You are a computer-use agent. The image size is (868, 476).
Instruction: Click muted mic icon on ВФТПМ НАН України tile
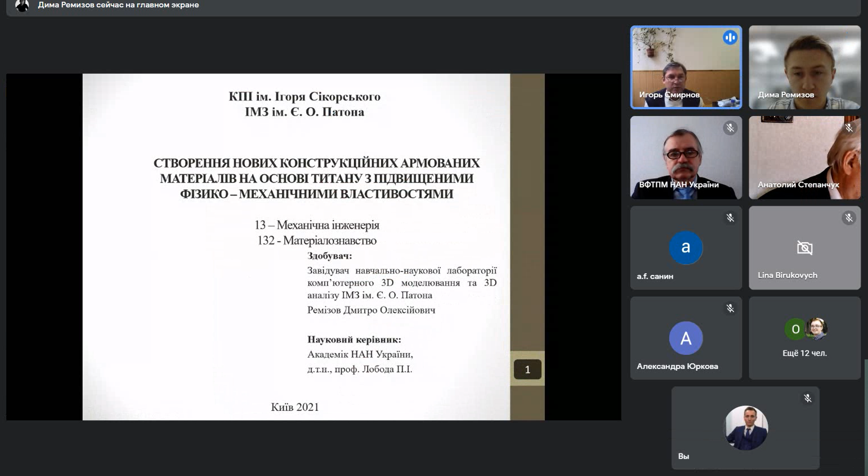(730, 128)
